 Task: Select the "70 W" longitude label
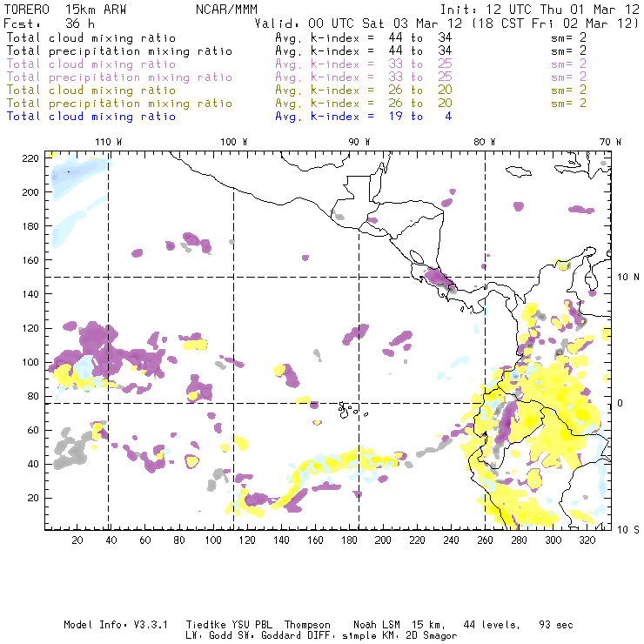click(x=610, y=142)
